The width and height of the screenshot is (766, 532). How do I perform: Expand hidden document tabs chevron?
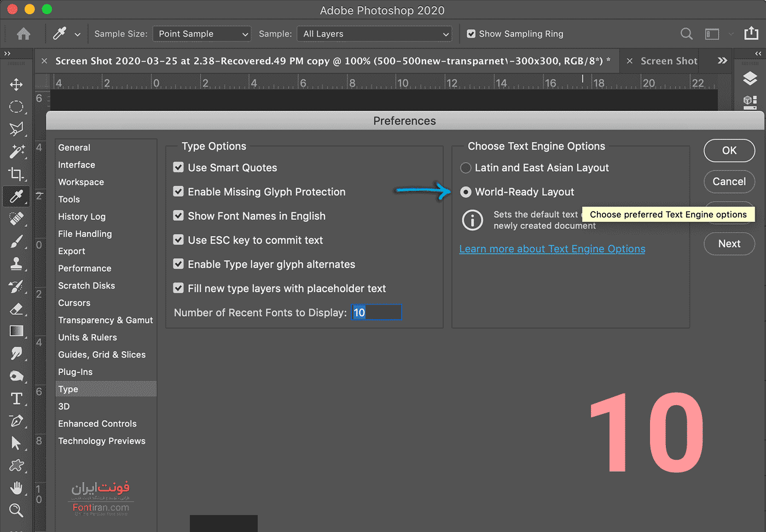[722, 61]
